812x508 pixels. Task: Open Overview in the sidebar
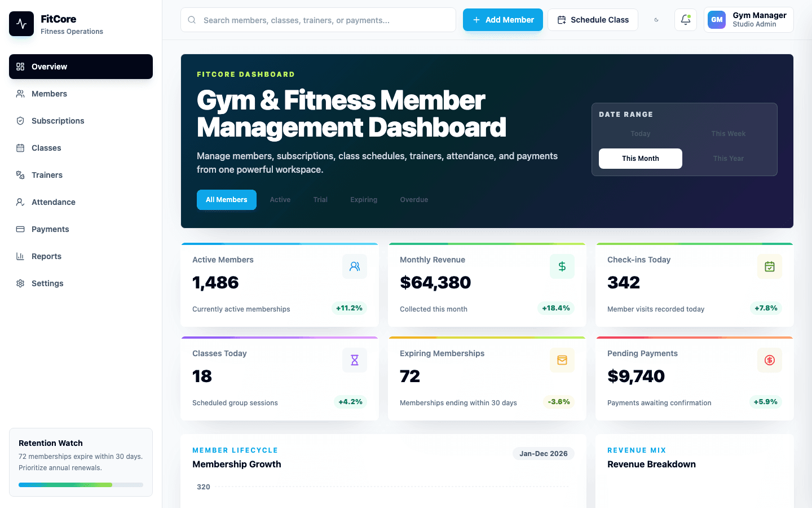(81, 67)
